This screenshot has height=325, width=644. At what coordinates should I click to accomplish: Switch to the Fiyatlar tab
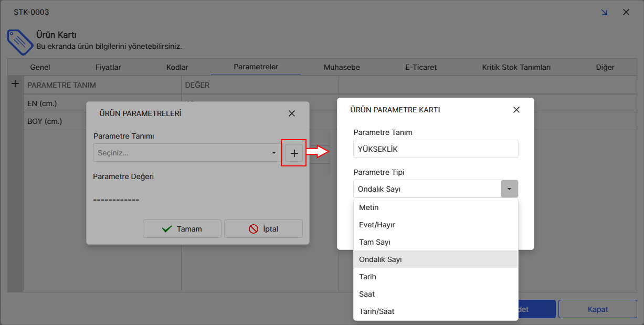tap(108, 67)
